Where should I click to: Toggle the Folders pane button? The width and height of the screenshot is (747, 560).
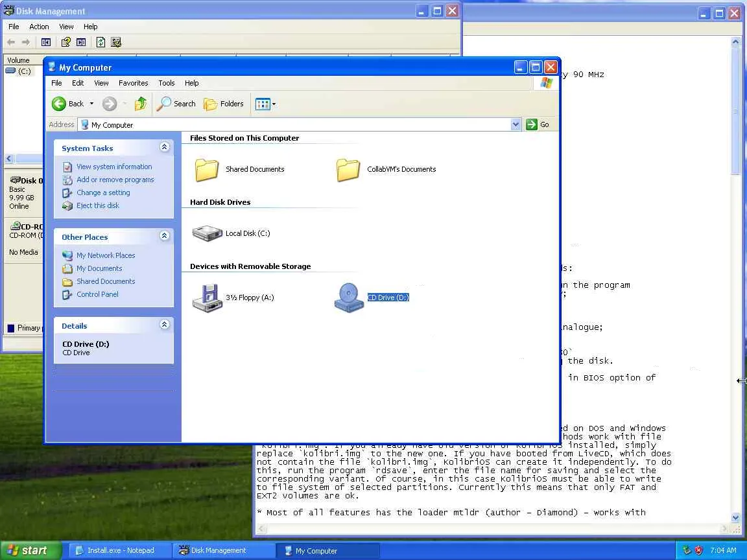point(224,103)
